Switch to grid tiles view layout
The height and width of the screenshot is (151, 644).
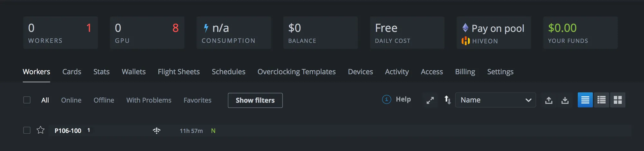pyautogui.click(x=618, y=100)
